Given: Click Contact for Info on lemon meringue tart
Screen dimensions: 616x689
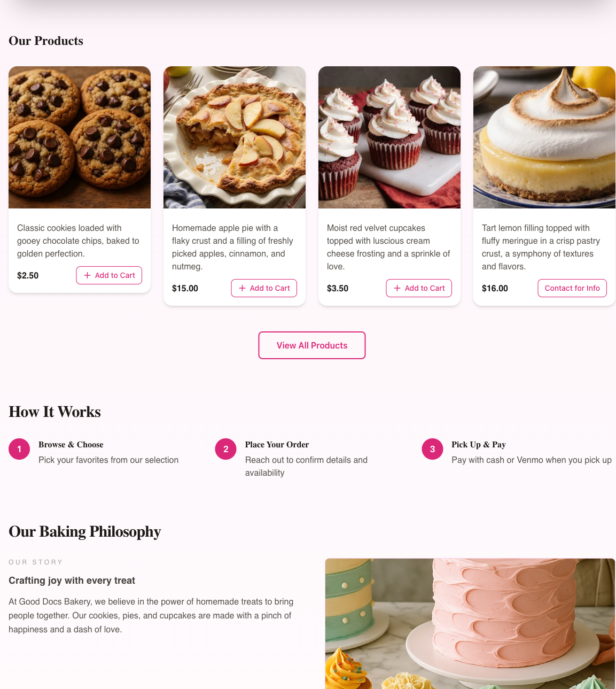Looking at the screenshot, I should 572,288.
